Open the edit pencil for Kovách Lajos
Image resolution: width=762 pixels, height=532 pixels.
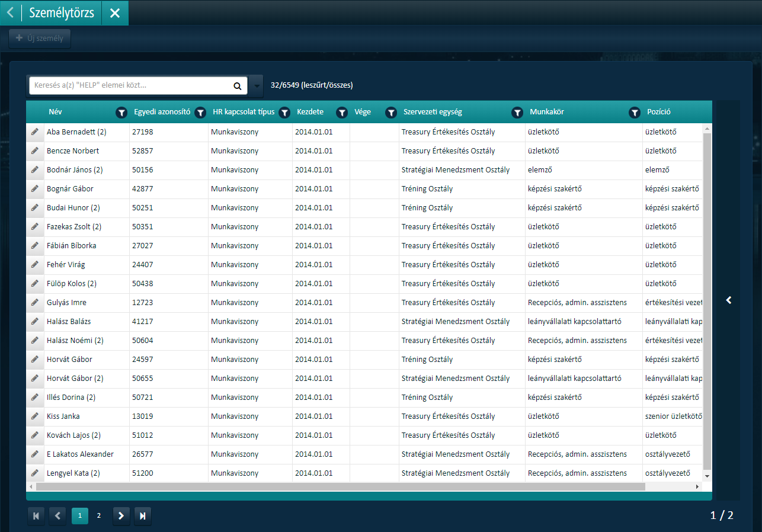click(35, 435)
